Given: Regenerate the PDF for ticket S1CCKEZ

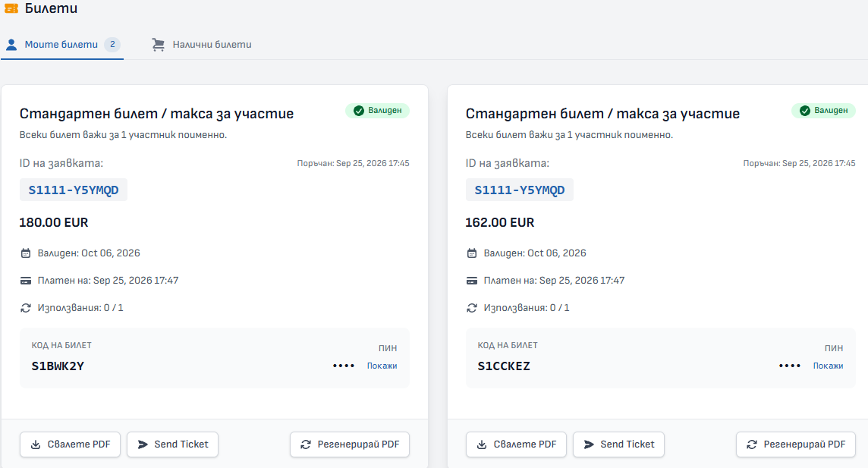Looking at the screenshot, I should tap(796, 444).
